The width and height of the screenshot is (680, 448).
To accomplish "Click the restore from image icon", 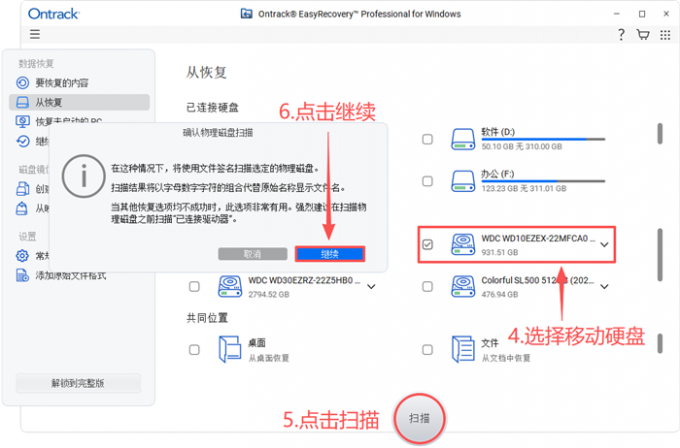I will tap(22, 209).
